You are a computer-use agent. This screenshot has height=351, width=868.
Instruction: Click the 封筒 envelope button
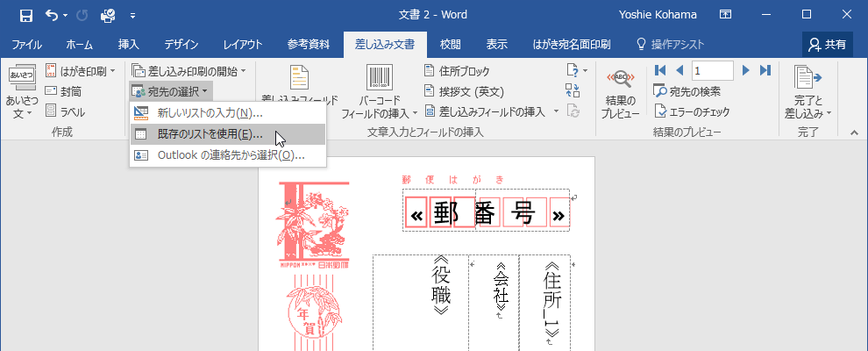pos(64,91)
